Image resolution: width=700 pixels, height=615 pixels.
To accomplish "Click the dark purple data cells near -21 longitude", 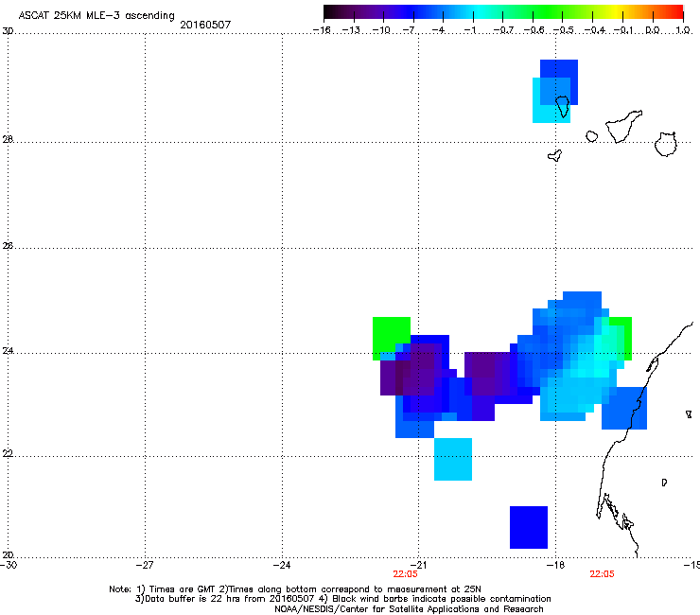I will [411, 371].
